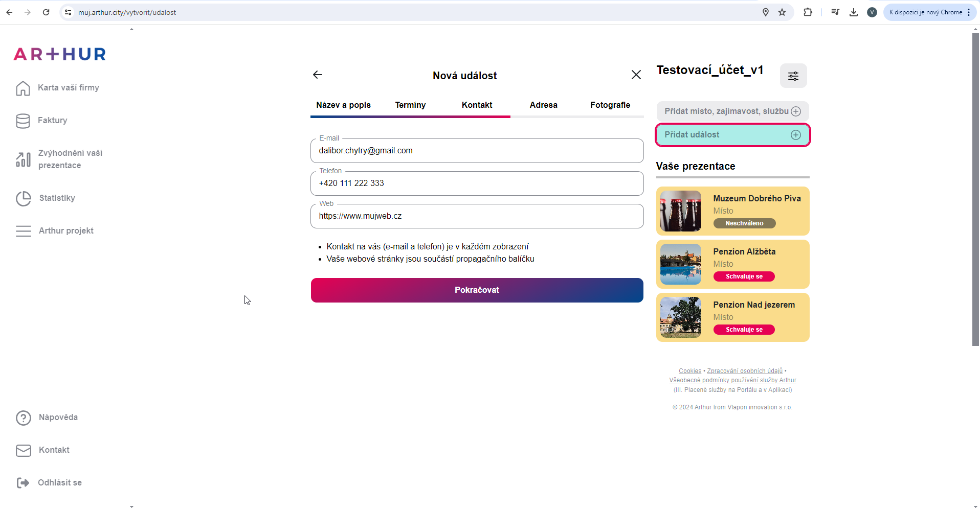Image resolution: width=980 pixels, height=510 pixels.
Task: Click the Statistiky pie chart icon
Action: pos(24,198)
